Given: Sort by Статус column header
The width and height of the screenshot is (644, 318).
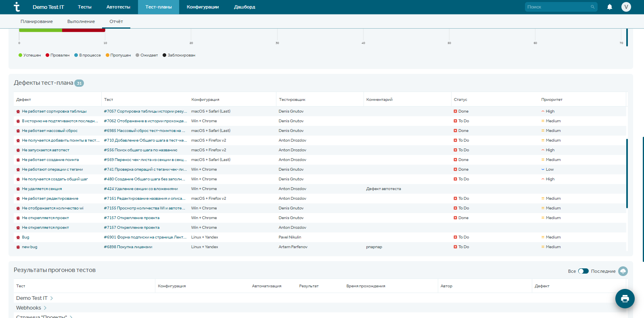Looking at the screenshot, I should (460, 100).
